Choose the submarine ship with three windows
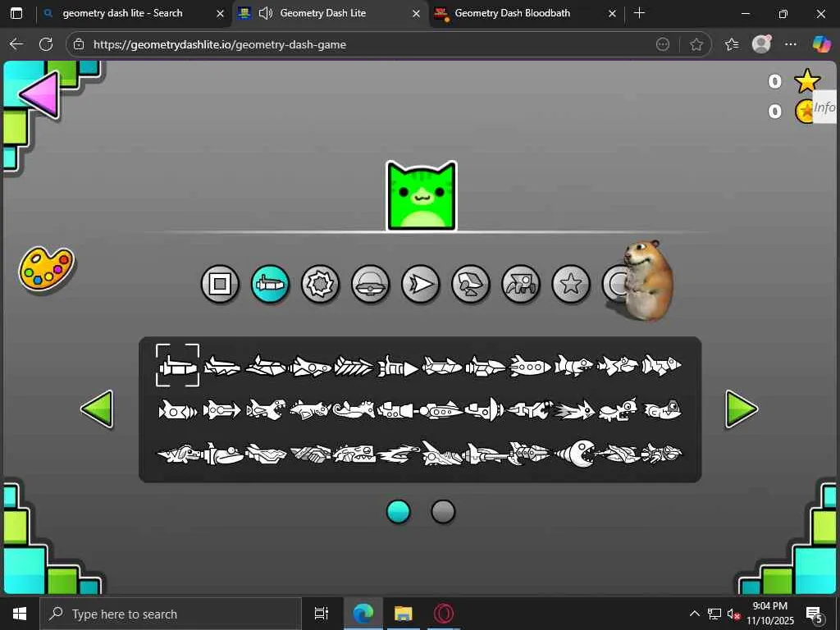The width and height of the screenshot is (840, 630). 441,411
